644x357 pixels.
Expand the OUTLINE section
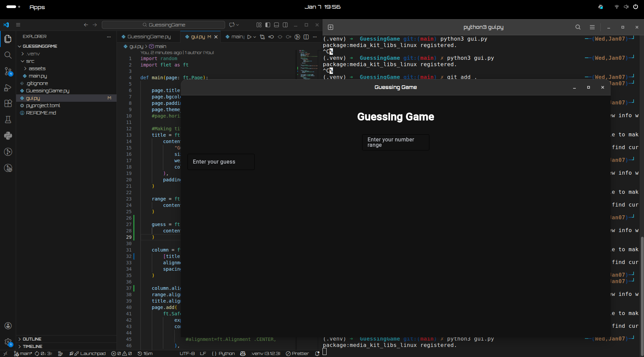point(32,339)
